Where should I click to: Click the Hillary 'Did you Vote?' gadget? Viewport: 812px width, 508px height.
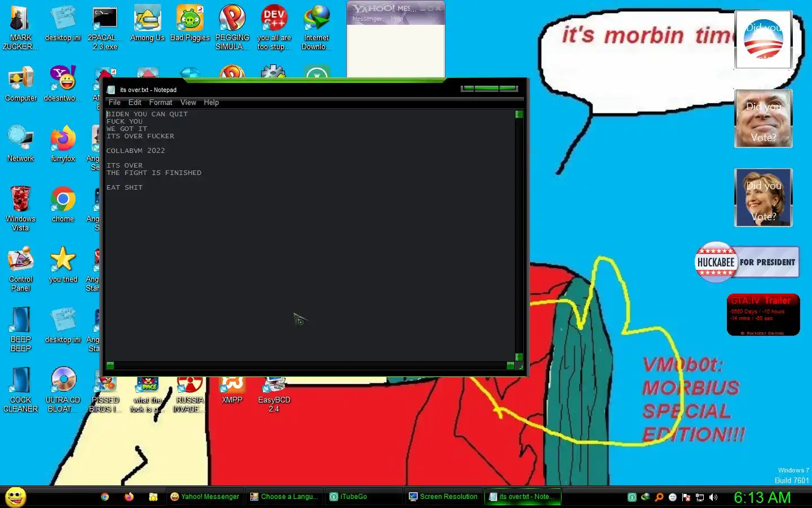[x=764, y=198]
